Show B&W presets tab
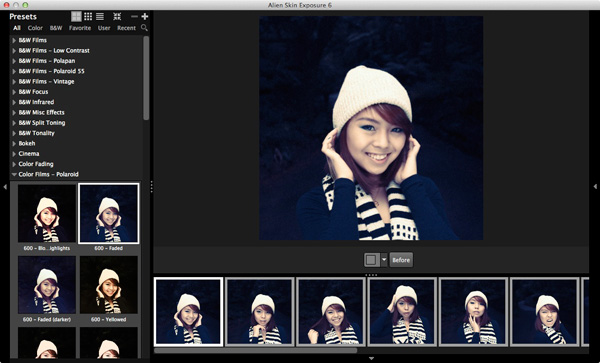The height and width of the screenshot is (363, 600). 56,28
